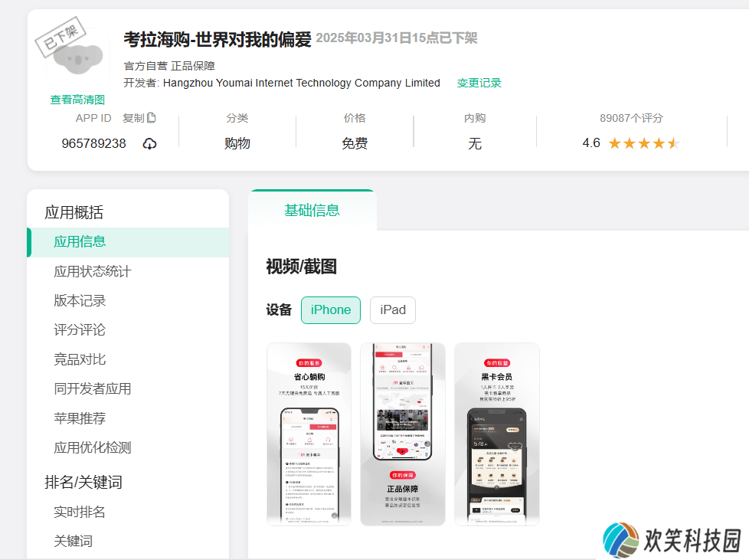Image resolution: width=749 pixels, height=560 pixels.
Task: View 正品保障 screenshot thumbnail
Action: (403, 434)
